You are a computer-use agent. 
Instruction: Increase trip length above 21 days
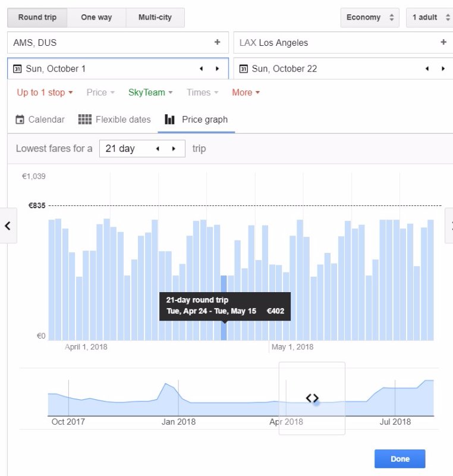click(174, 149)
